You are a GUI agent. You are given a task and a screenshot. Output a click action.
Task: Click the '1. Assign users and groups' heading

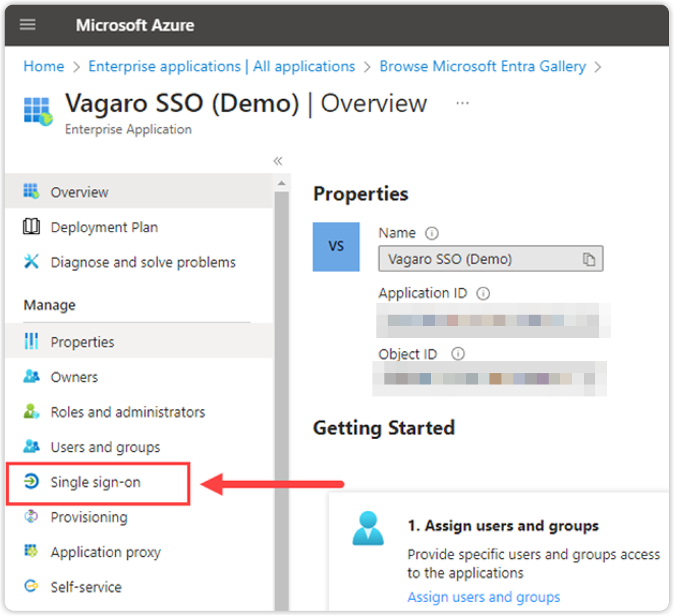[503, 526]
